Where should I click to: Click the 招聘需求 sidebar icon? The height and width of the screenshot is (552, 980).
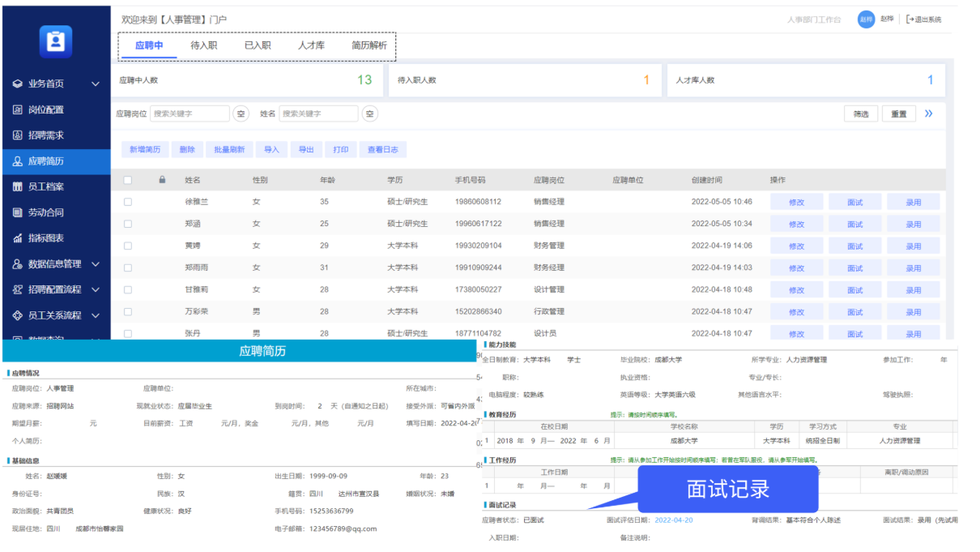17,135
